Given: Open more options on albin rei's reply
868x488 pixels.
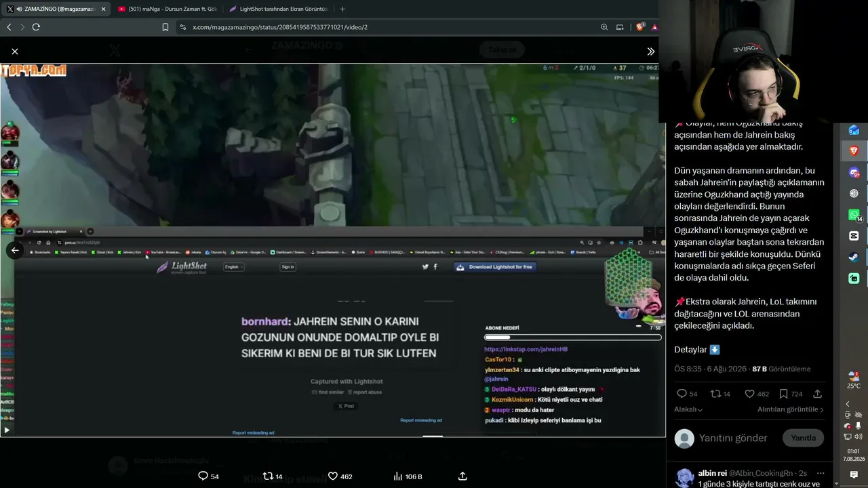Looking at the screenshot, I should point(821,473).
